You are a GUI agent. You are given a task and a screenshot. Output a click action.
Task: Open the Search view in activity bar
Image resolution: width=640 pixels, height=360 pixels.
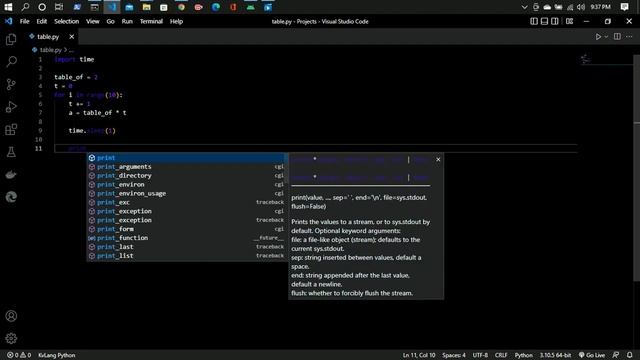coord(11,62)
